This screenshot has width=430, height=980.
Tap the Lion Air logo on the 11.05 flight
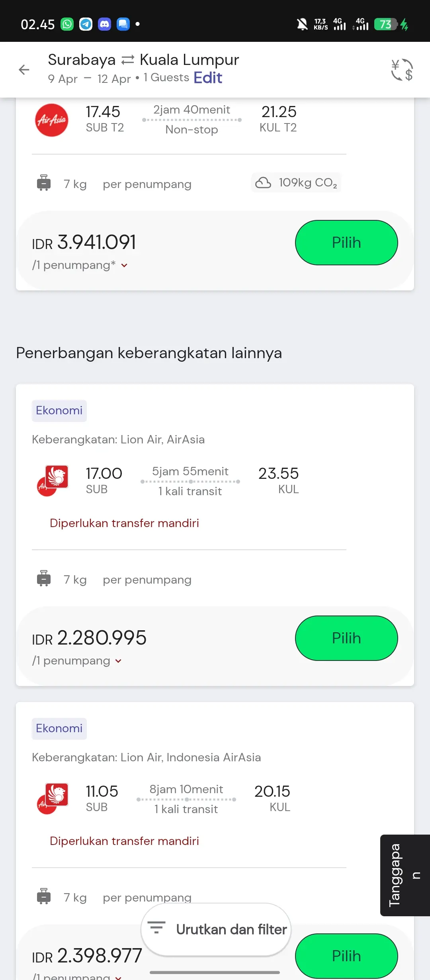coord(57,794)
